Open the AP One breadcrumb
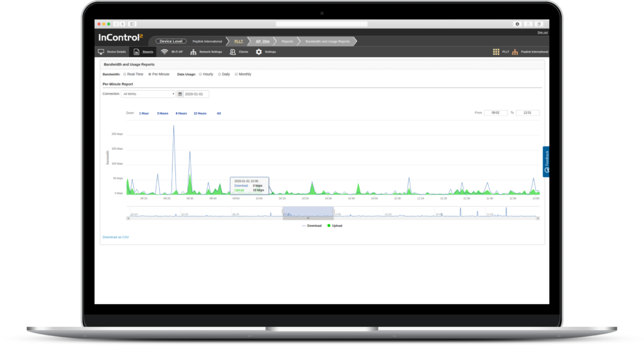Viewport: 644px width, 345px height. coord(262,42)
